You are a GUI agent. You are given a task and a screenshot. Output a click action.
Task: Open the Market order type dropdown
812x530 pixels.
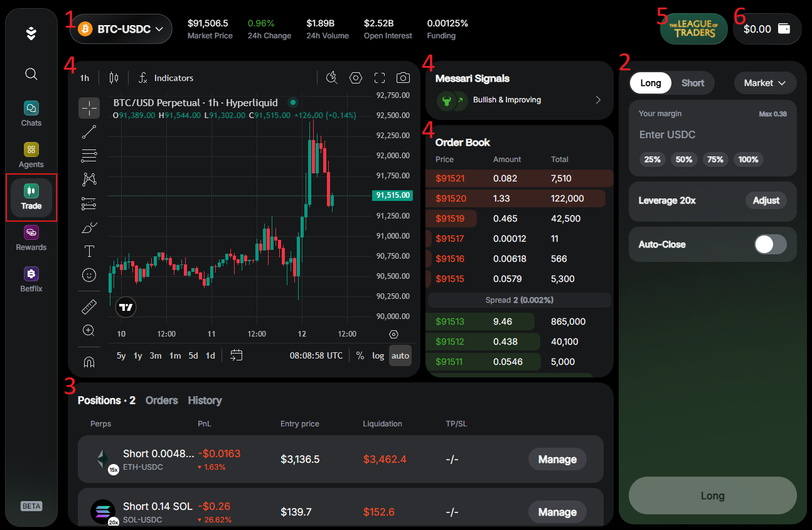coord(765,82)
